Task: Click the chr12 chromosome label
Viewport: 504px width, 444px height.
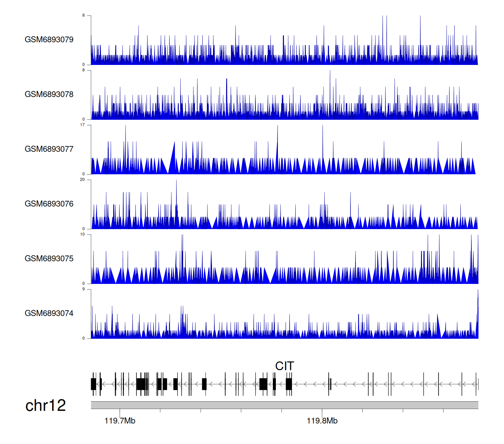Action: 46,406
